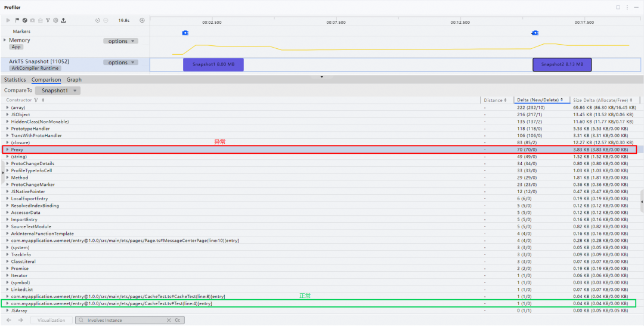
Task: Expand the Proxy row
Action: pos(7,150)
